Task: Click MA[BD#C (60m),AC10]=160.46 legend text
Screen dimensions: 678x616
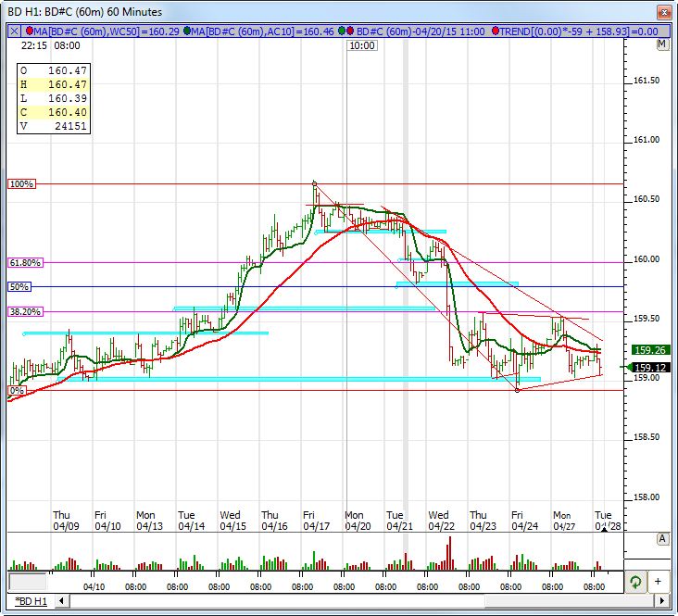Action: click(x=263, y=31)
